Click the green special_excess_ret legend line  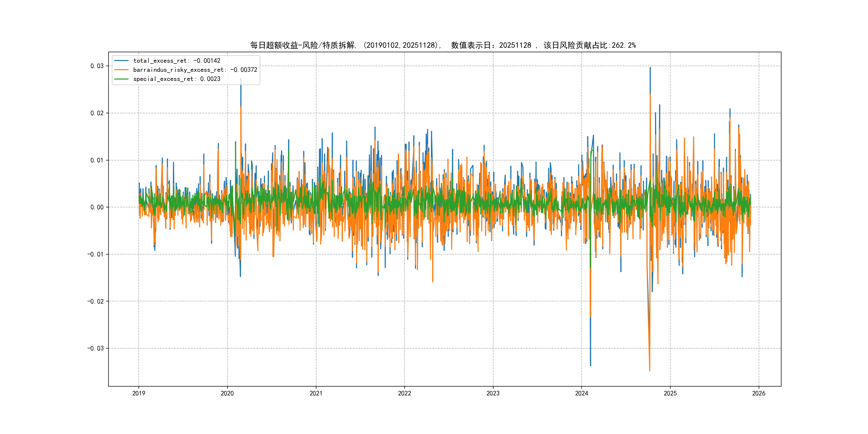tap(121, 79)
